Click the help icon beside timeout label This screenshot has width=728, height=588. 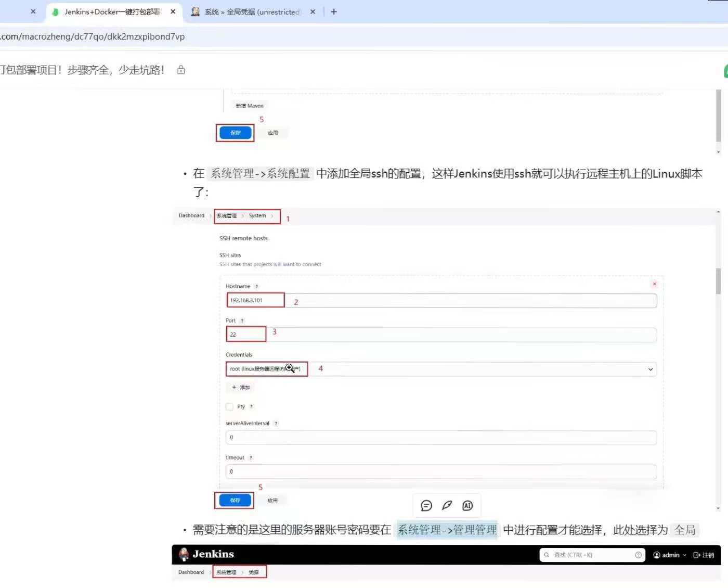click(251, 458)
